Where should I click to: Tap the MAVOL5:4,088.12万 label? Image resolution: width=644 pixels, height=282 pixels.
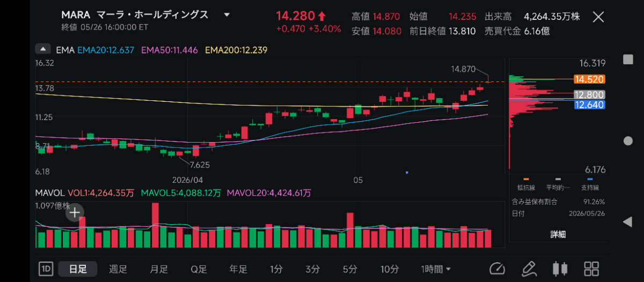coord(181,192)
